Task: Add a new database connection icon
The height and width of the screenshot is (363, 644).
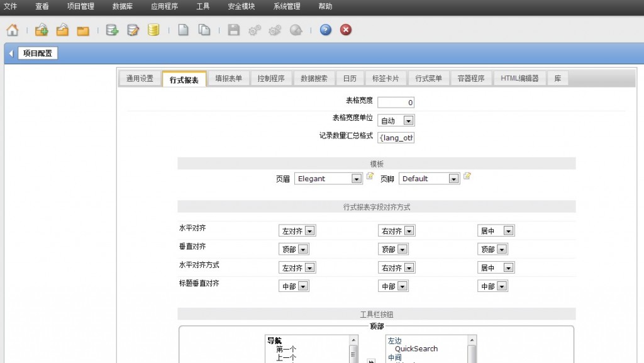Action: pos(112,30)
